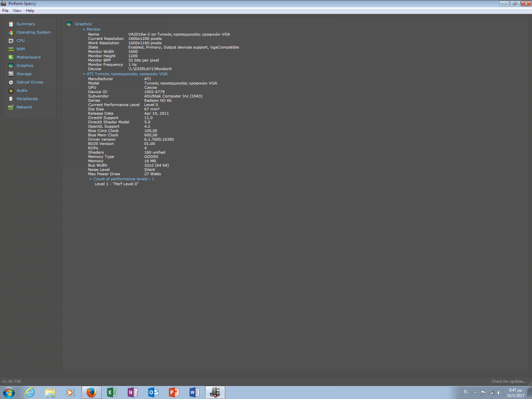Click the Graphics monitor icon in sidebar
532x399 pixels.
11,66
